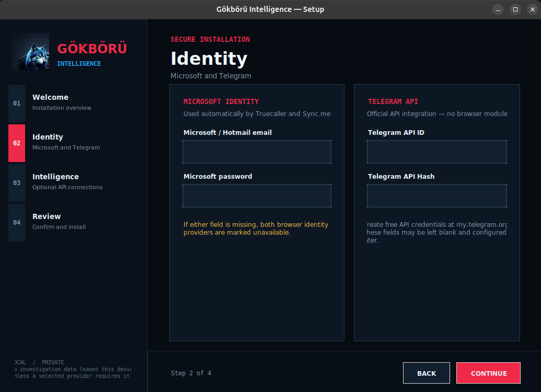Focus the Microsoft password field
The image size is (541, 392).
coord(257,195)
